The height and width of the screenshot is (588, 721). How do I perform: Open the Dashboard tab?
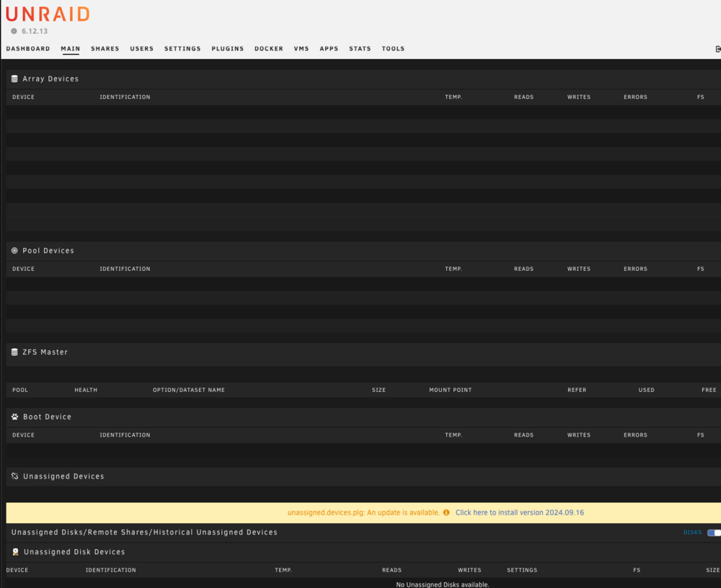(x=28, y=49)
